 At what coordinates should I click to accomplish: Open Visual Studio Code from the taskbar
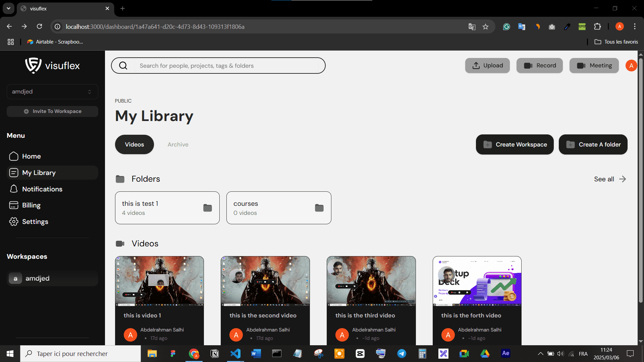point(235,353)
